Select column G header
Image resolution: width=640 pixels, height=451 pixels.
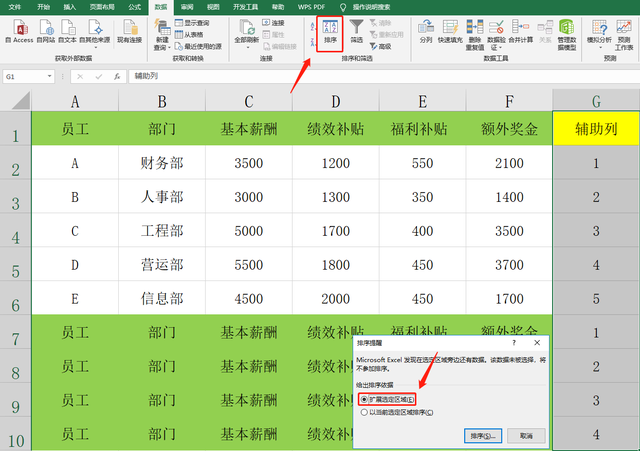coord(596,101)
